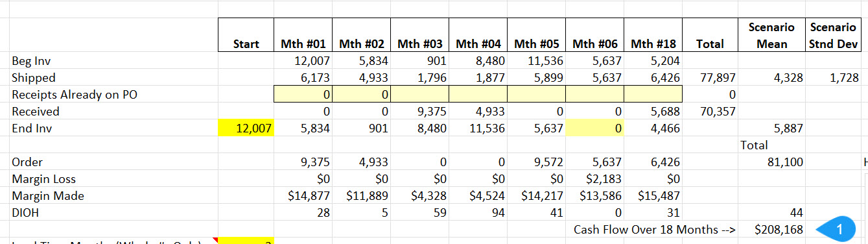Select Beg Inv Mth #18 value 5,204
Screen dimensions: 868x244
point(653,61)
